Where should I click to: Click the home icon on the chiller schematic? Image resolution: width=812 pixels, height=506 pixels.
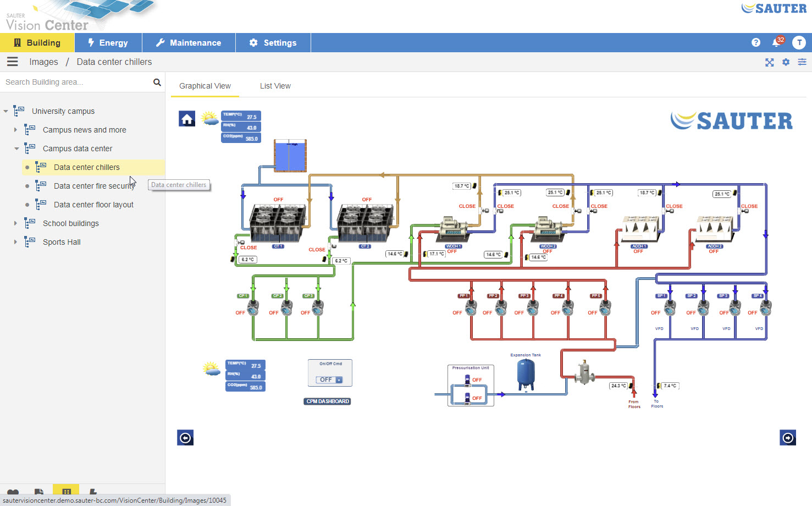tap(187, 118)
